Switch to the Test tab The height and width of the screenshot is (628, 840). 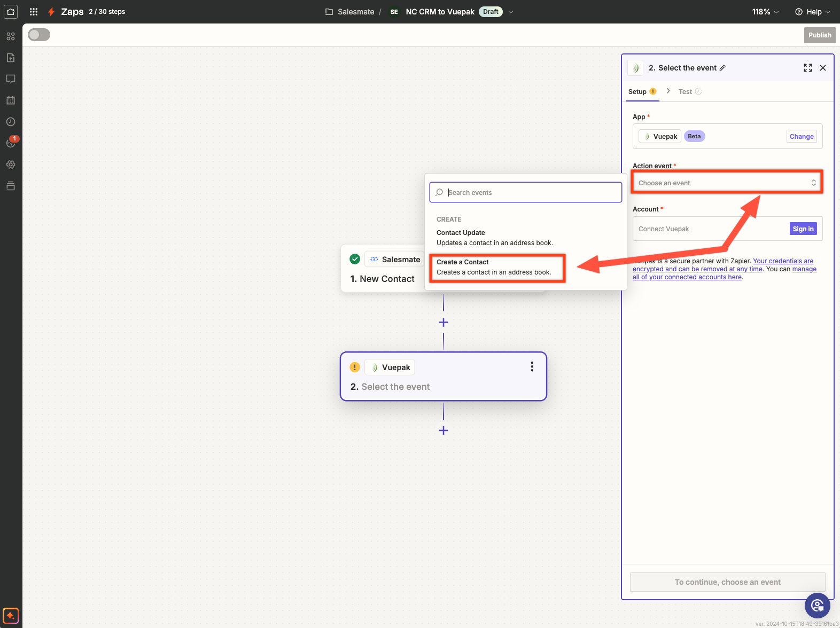(x=685, y=92)
